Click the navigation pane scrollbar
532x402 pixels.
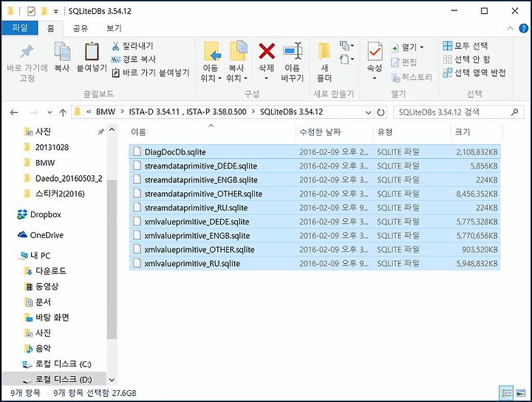coord(112,259)
